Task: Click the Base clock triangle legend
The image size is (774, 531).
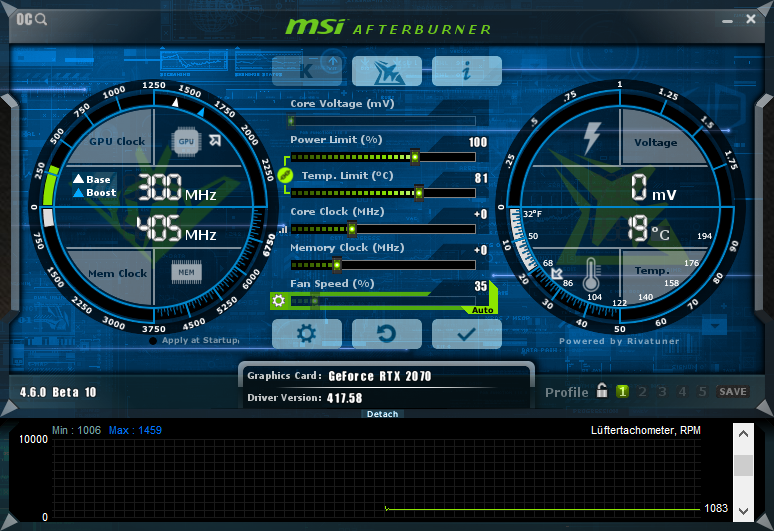Action: point(92,179)
